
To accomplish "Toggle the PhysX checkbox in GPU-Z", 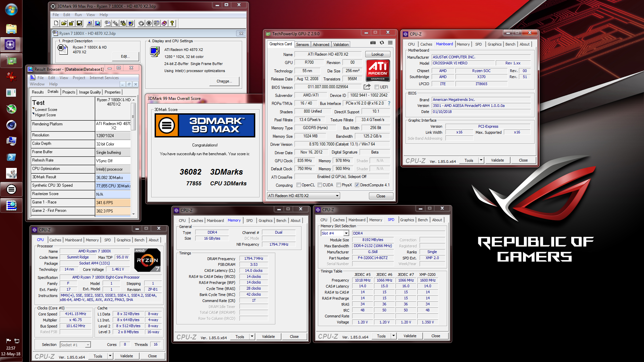I will pos(338,185).
